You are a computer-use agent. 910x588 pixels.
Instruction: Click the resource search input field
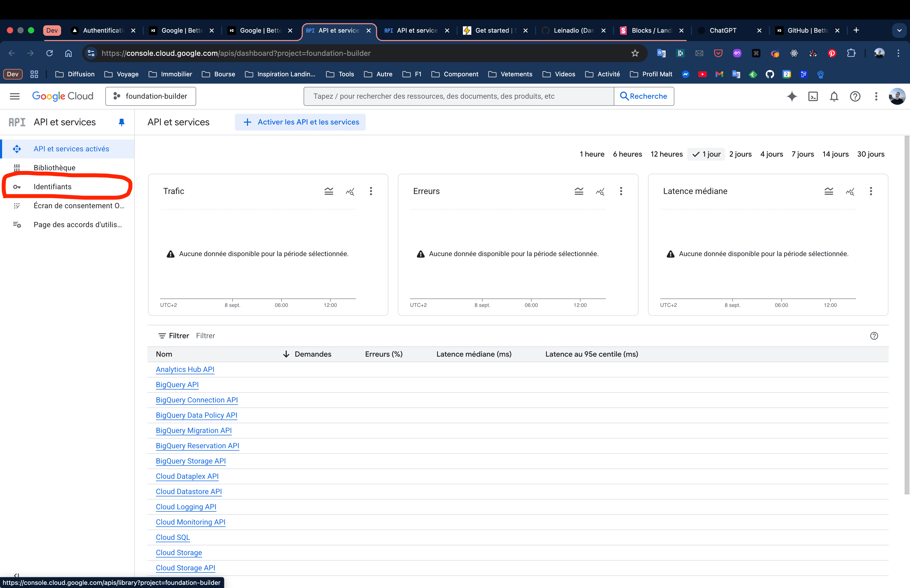tap(458, 96)
